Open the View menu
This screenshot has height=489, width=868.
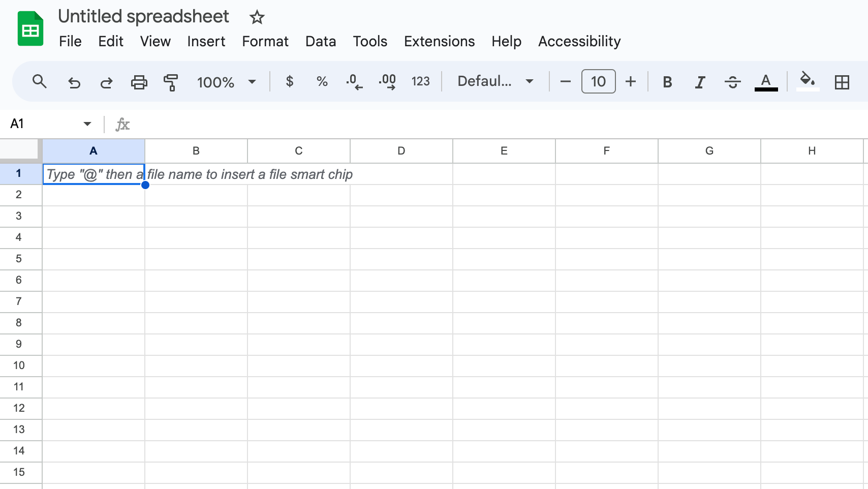155,41
